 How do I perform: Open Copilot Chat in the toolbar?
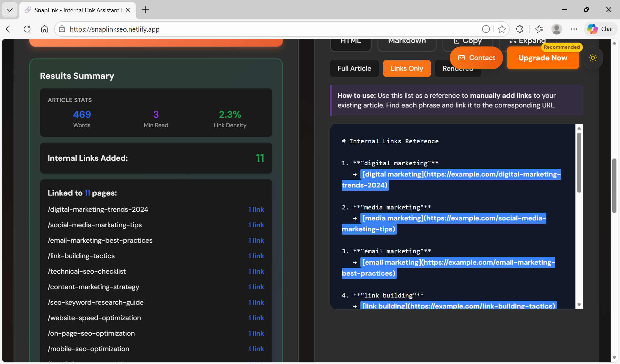(x=601, y=29)
